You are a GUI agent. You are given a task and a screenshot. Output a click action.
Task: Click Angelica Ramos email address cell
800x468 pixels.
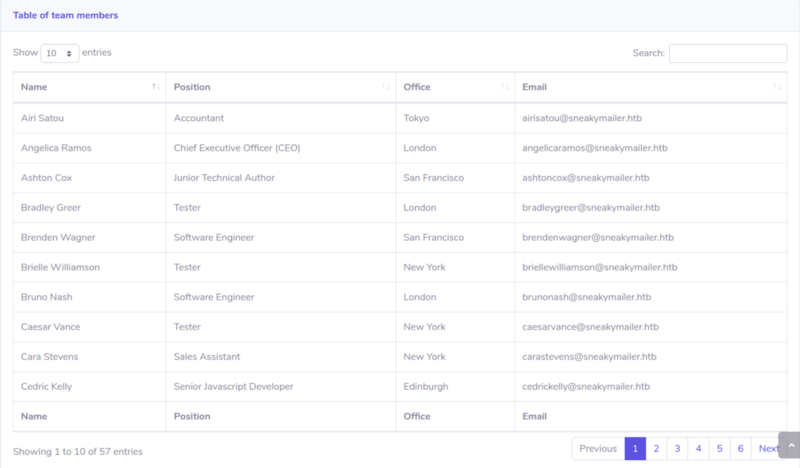tap(651, 148)
